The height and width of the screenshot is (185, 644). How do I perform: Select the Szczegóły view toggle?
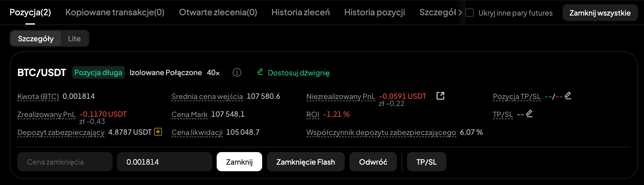pyautogui.click(x=36, y=39)
